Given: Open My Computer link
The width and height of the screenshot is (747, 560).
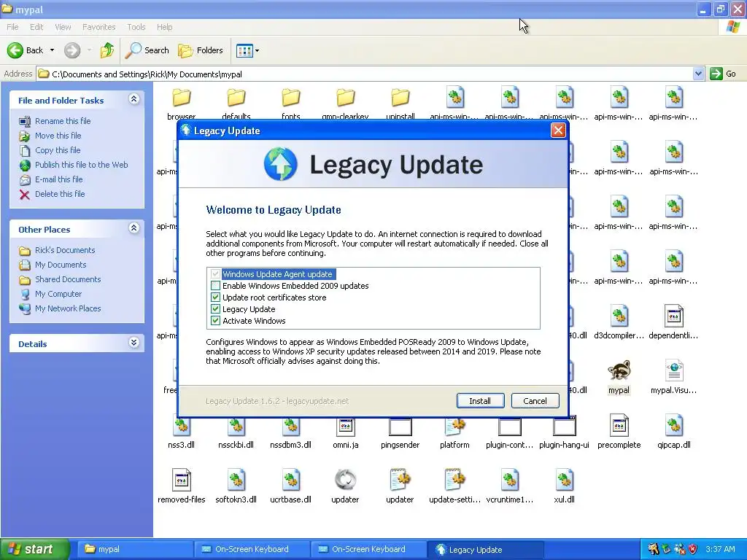Looking at the screenshot, I should click(x=58, y=294).
